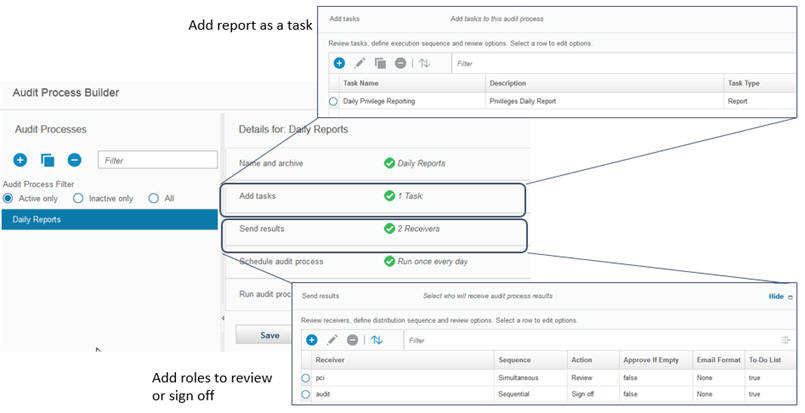Click the Hide link in Send results
This screenshot has width=805, height=413.
(776, 296)
